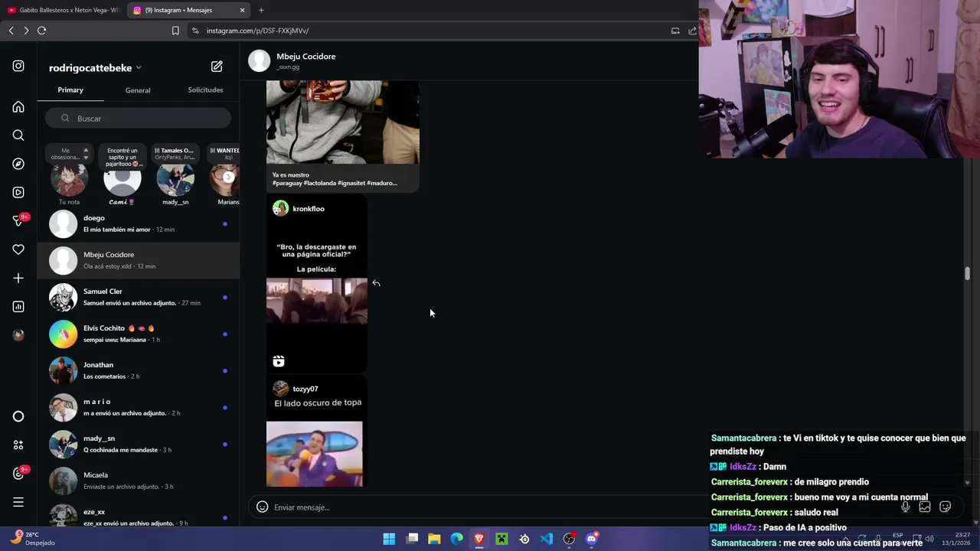Image resolution: width=980 pixels, height=551 pixels.
Task: Reload the page in the browser
Action: coord(41,31)
